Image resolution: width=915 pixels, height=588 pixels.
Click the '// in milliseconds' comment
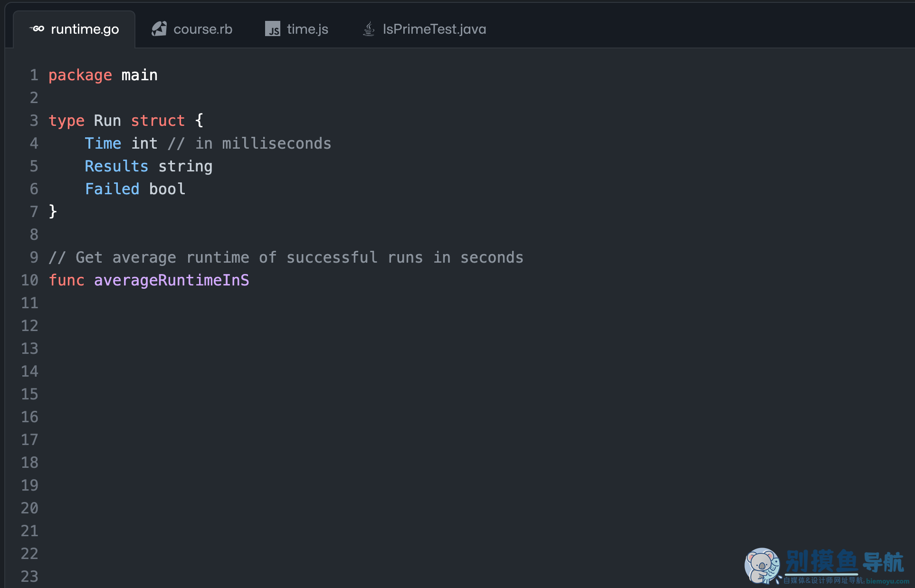coord(249,143)
